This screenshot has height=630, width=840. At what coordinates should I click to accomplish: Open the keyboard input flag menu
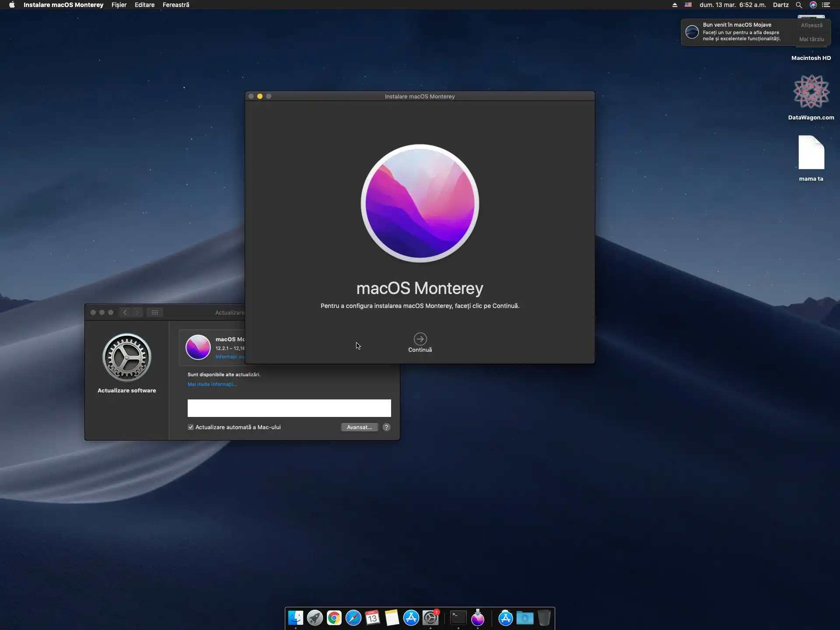point(688,5)
